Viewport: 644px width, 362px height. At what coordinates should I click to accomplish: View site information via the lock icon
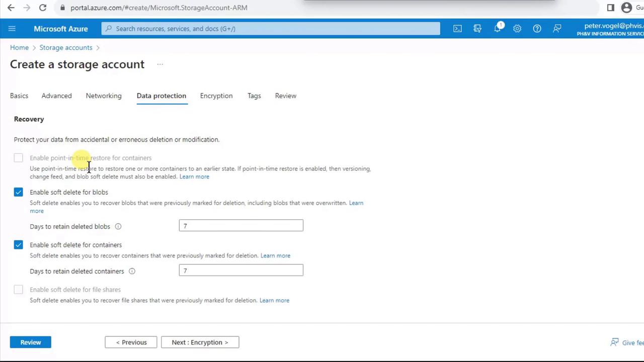click(62, 8)
